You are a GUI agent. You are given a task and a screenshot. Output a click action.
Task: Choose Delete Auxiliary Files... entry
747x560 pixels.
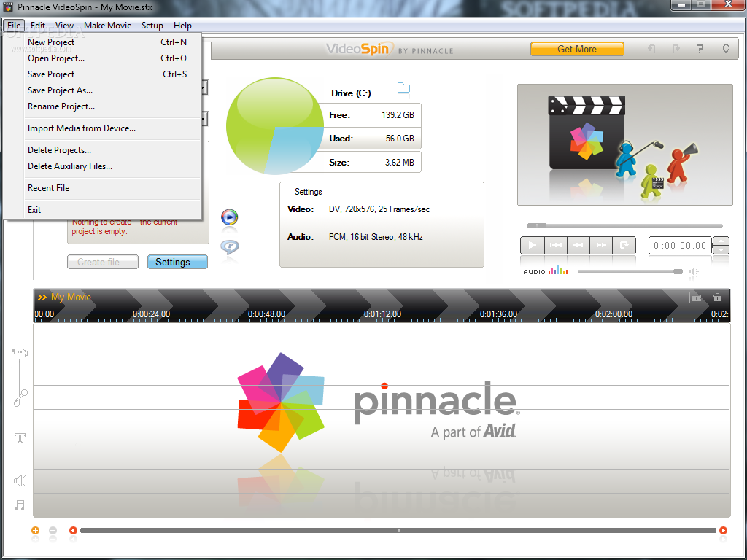[102, 166]
